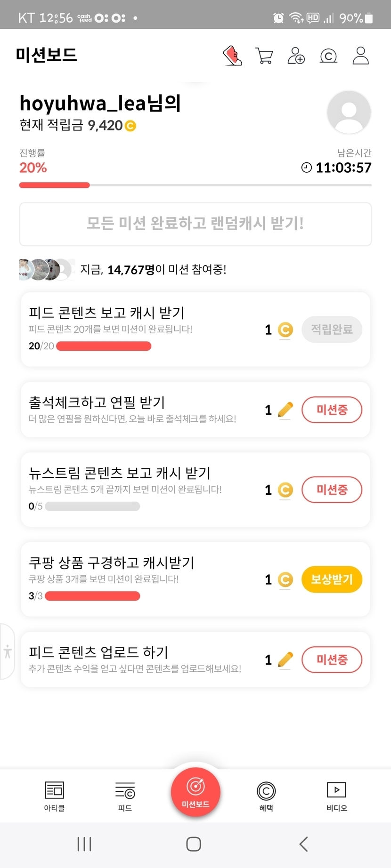Tap the red sneaker icon in header

232,56
